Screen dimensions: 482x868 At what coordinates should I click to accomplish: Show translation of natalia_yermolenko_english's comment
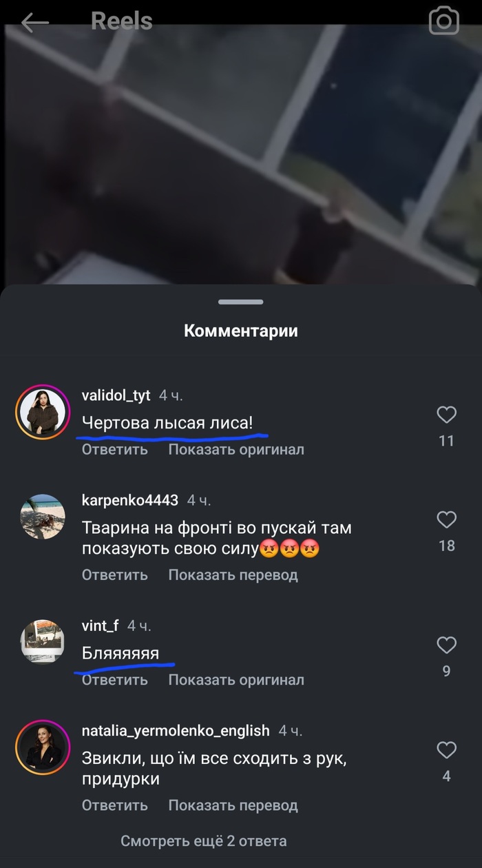233,805
